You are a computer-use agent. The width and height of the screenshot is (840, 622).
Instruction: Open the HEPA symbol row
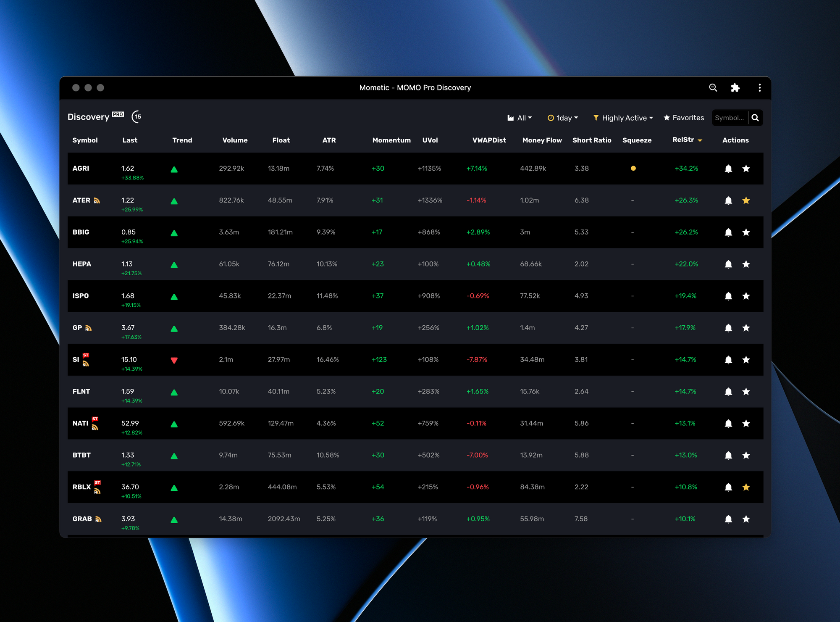tap(82, 264)
